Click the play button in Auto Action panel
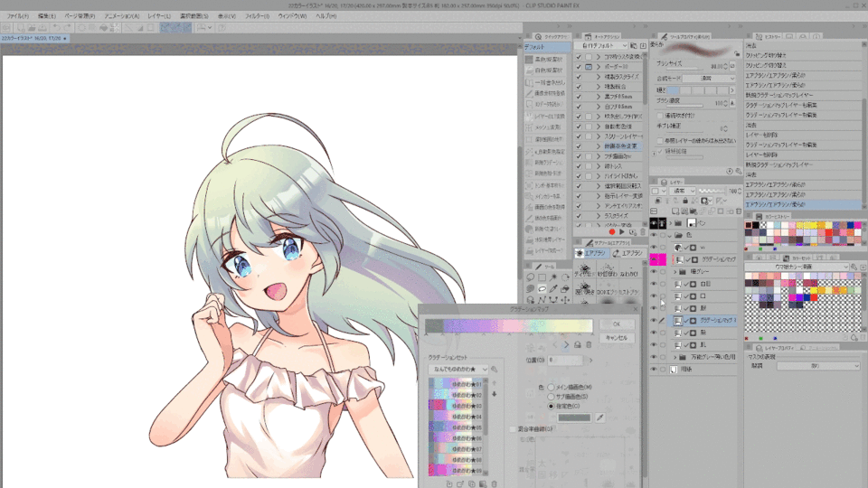 coord(622,232)
